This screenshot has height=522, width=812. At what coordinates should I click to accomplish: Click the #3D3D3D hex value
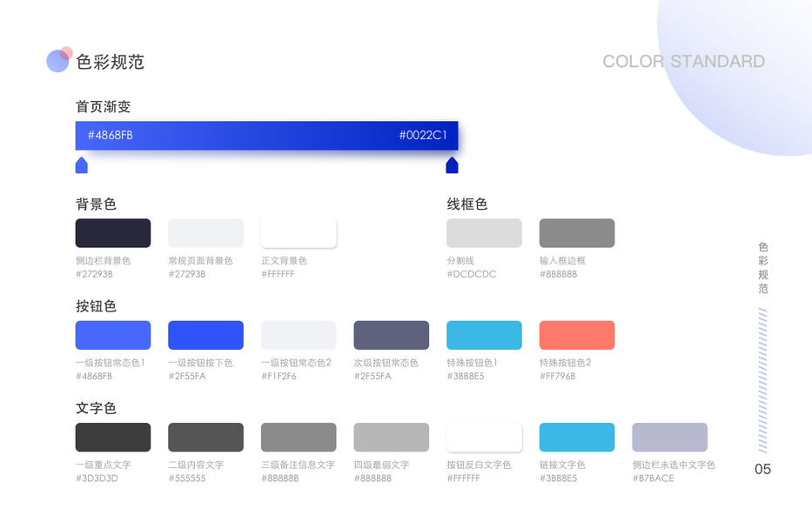click(97, 478)
